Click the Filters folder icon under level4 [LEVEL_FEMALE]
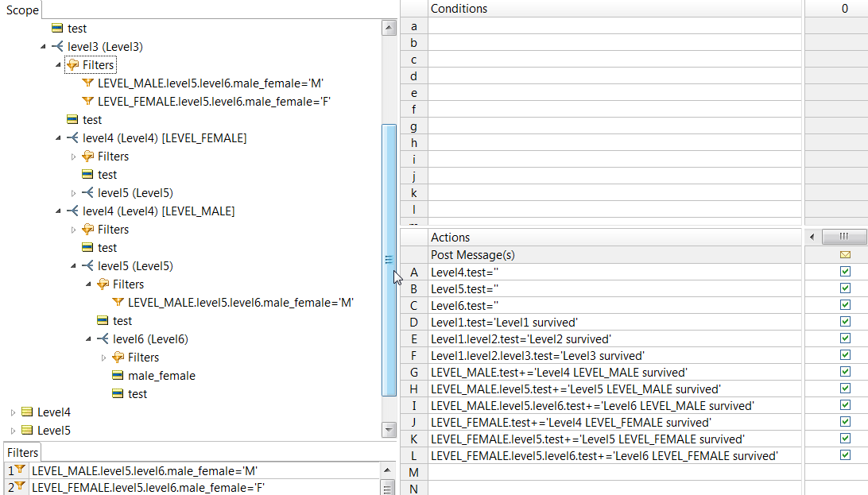868x495 pixels. pyautogui.click(x=87, y=157)
